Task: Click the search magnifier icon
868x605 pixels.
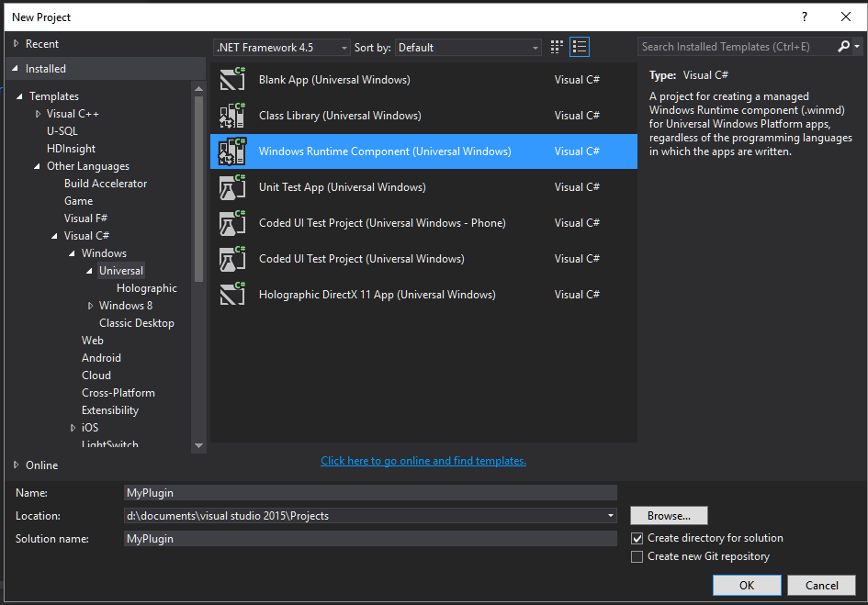Action: [x=843, y=47]
